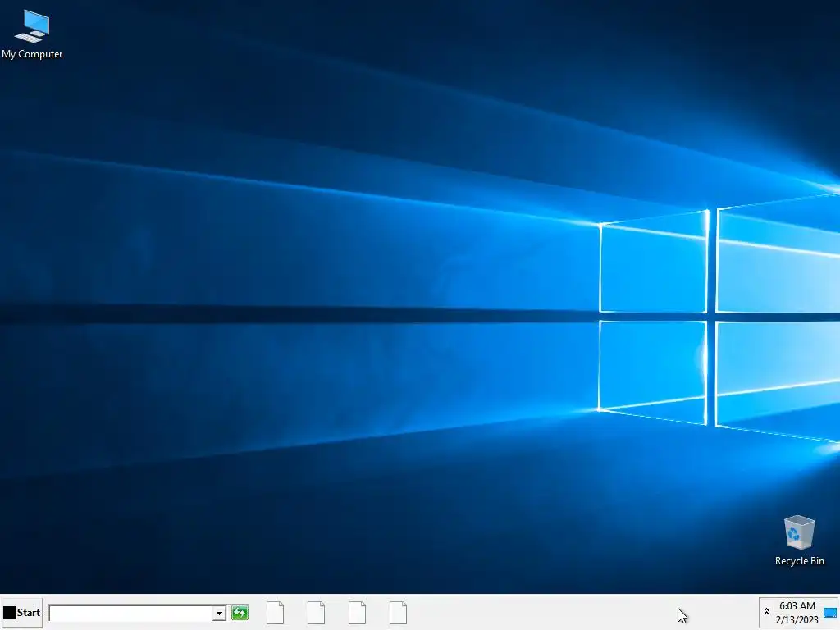Select the Recycle Bin desktop icon
The width and height of the screenshot is (840, 630).
[799, 541]
